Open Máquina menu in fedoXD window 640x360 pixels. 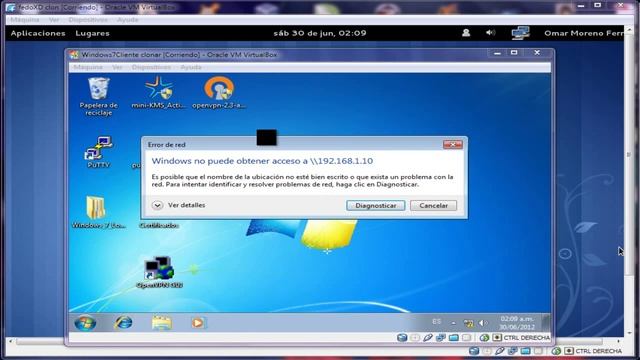tap(24, 20)
